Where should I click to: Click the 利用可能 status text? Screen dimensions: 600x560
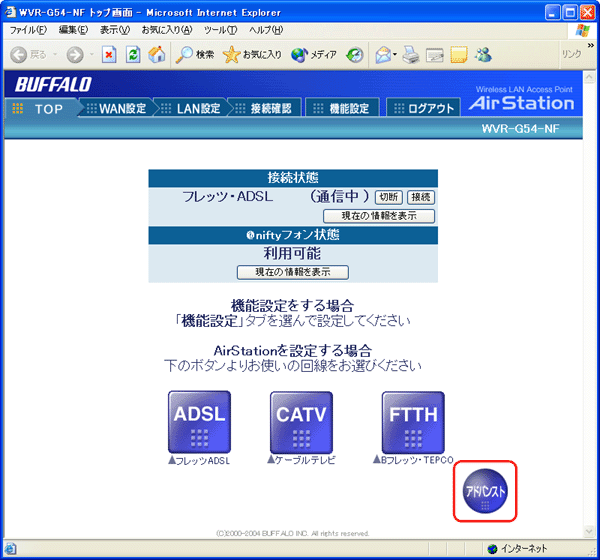click(x=293, y=253)
